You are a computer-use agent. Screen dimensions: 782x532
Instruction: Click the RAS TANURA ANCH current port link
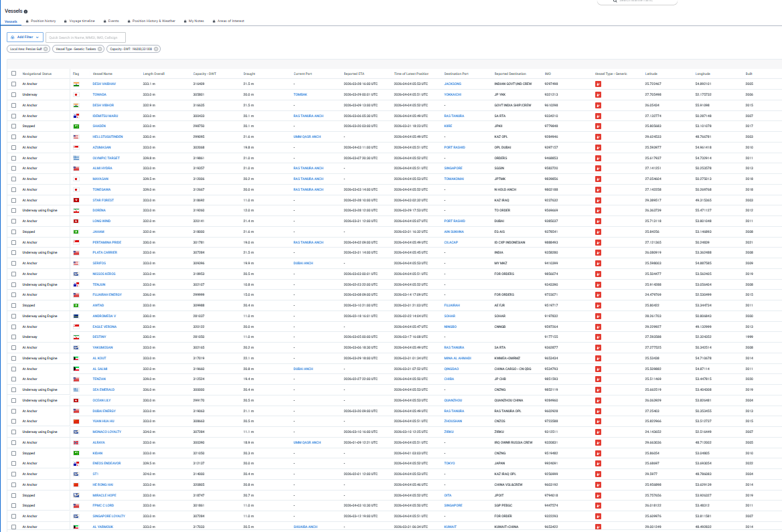coord(308,116)
